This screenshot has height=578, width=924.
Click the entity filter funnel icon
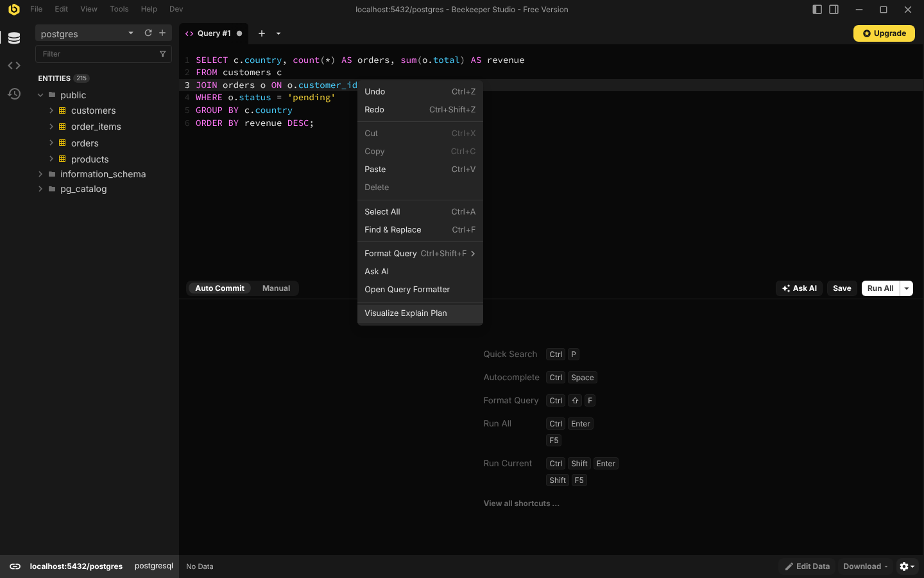coord(162,54)
